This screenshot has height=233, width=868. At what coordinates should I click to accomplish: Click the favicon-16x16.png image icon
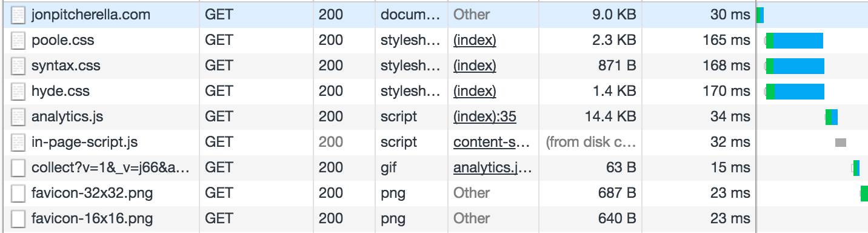tap(19, 218)
